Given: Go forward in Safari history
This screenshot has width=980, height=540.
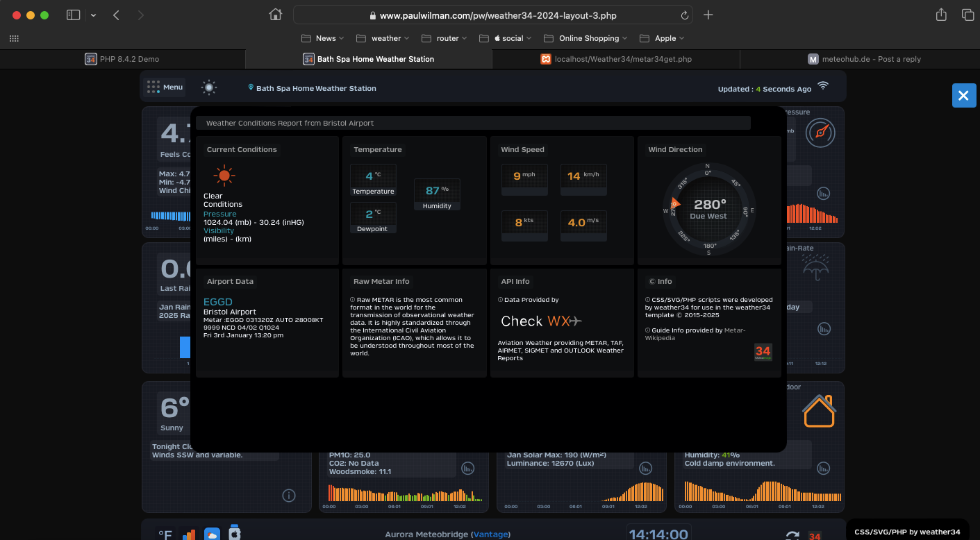Looking at the screenshot, I should (141, 15).
